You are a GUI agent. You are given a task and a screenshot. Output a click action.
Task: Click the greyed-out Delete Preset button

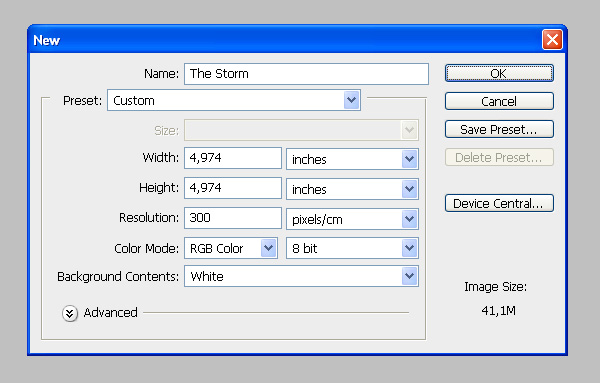pos(499,157)
